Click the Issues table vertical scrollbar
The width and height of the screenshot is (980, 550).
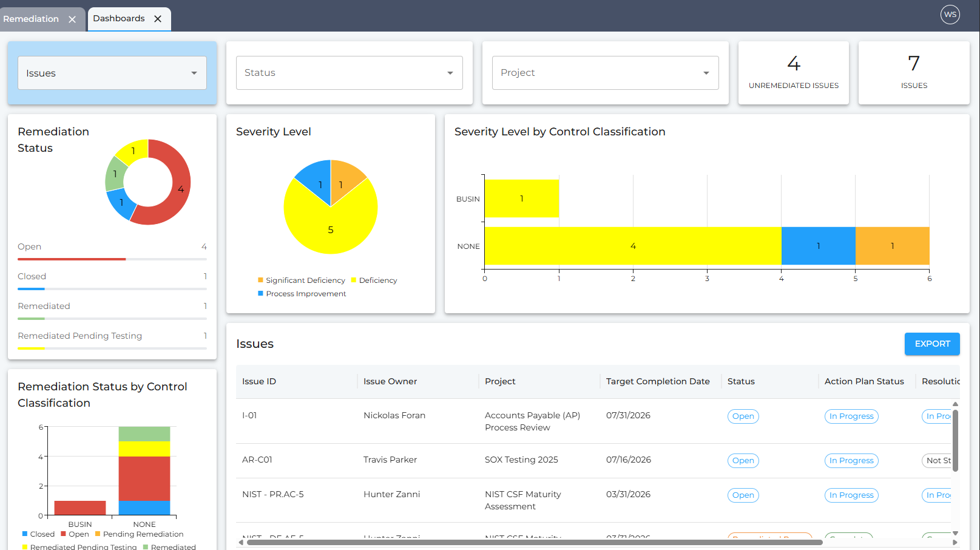[x=955, y=440]
